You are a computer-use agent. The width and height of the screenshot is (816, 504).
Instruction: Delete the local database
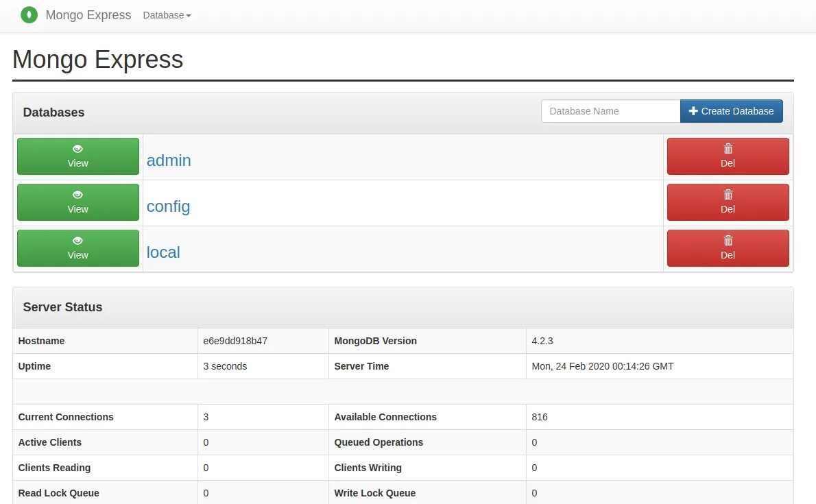click(728, 248)
